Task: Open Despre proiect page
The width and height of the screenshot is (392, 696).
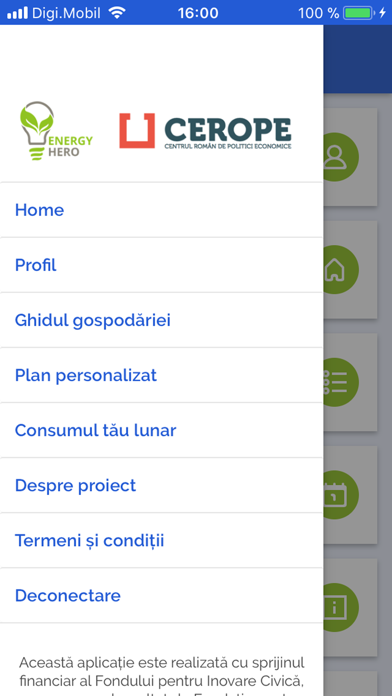Action: point(162,485)
